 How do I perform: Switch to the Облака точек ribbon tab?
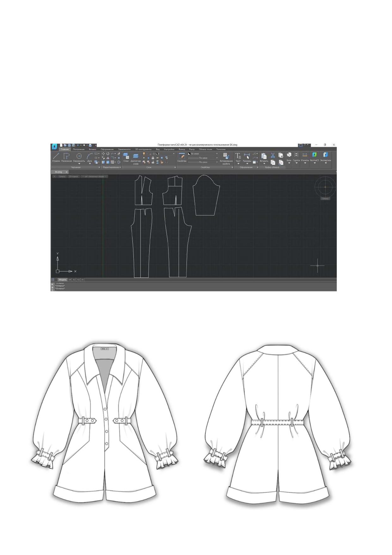tap(205, 149)
